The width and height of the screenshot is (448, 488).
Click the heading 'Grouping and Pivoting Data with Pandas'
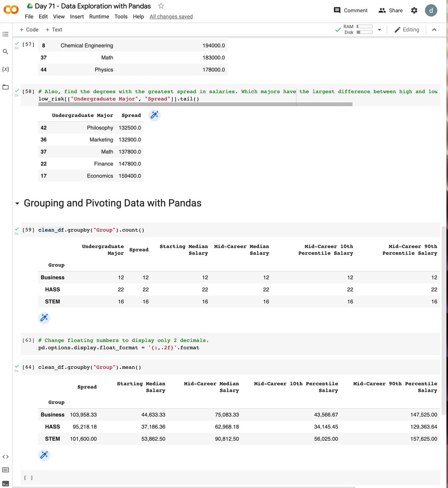click(x=113, y=203)
